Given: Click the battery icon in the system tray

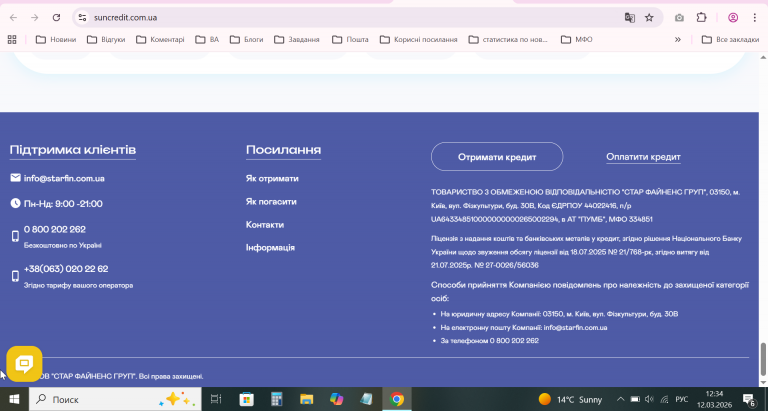Looking at the screenshot, I should [x=635, y=399].
